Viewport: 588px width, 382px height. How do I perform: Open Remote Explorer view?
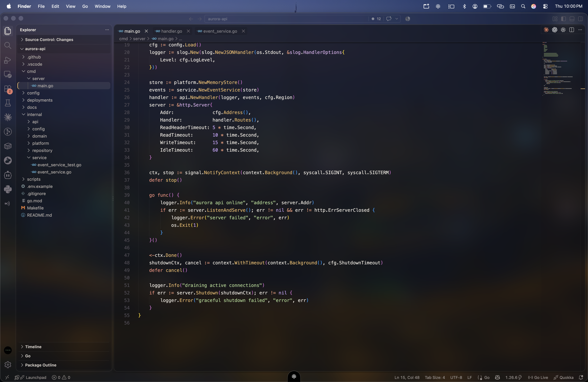(8, 74)
